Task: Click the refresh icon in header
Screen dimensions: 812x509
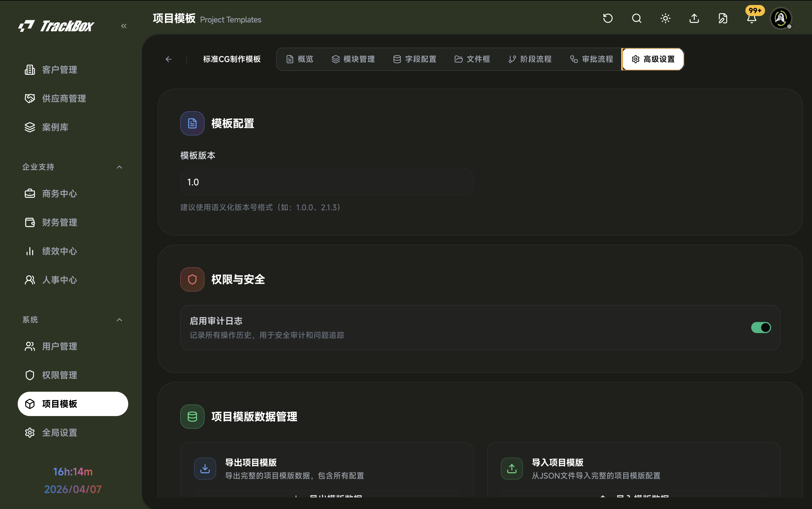Action: point(607,18)
